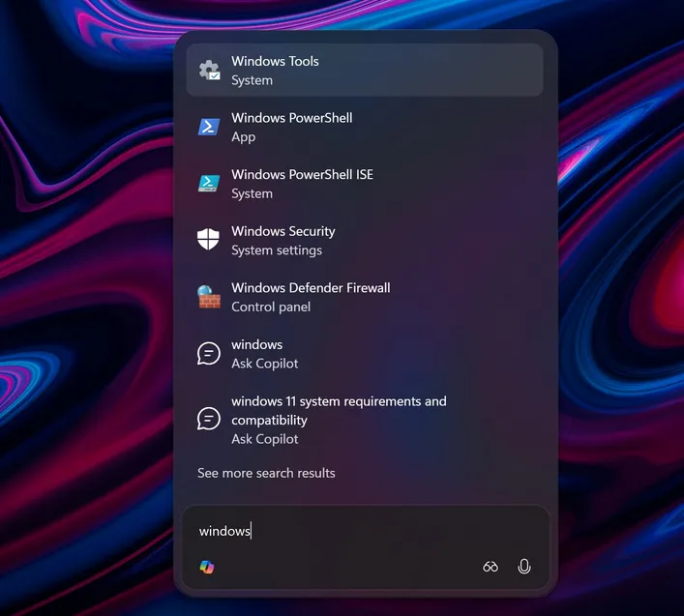Click 'System' label under PowerShell ISE
The width and height of the screenshot is (684, 616).
click(x=252, y=194)
